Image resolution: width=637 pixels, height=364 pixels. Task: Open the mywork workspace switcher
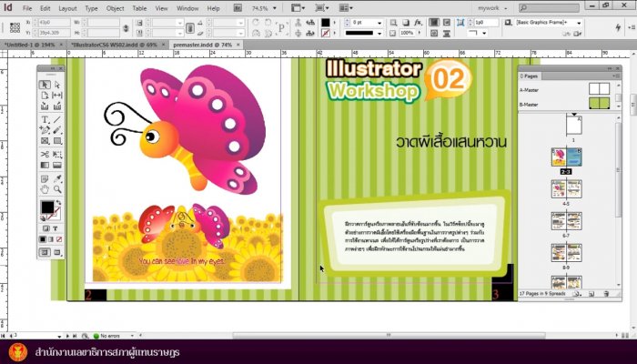(492, 8)
